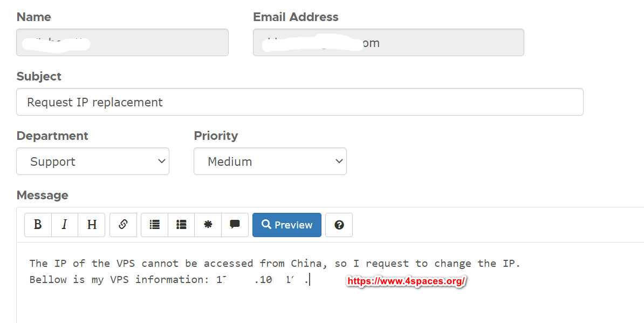The width and height of the screenshot is (644, 323).
Task: Open the Priority dropdown
Action: click(x=270, y=161)
